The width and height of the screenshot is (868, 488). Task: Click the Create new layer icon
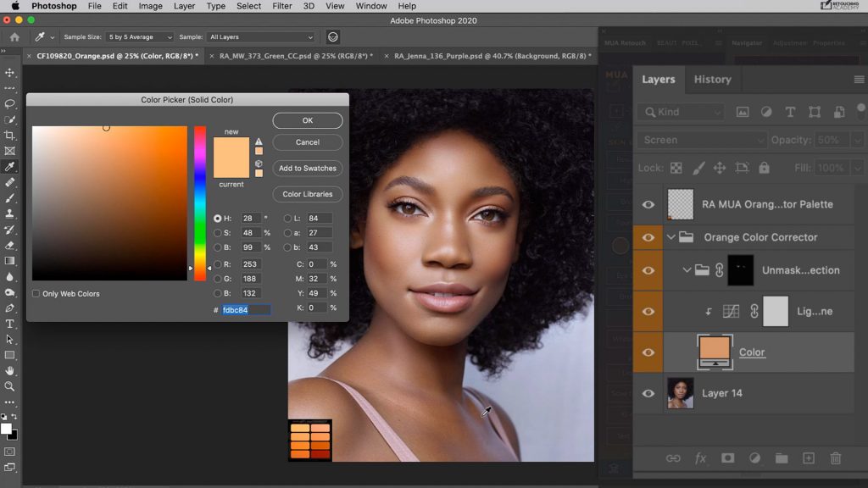[809, 458]
